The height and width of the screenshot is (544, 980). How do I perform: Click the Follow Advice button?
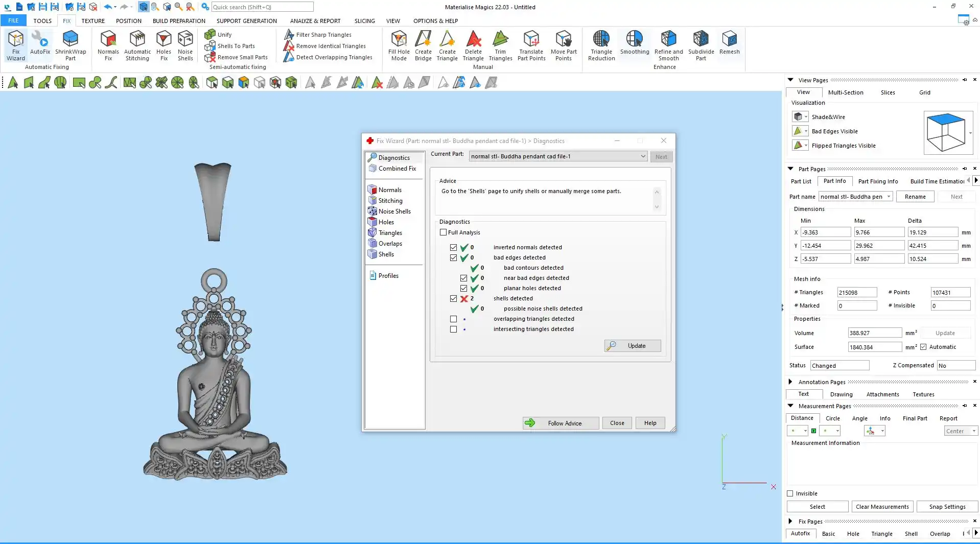pos(561,423)
